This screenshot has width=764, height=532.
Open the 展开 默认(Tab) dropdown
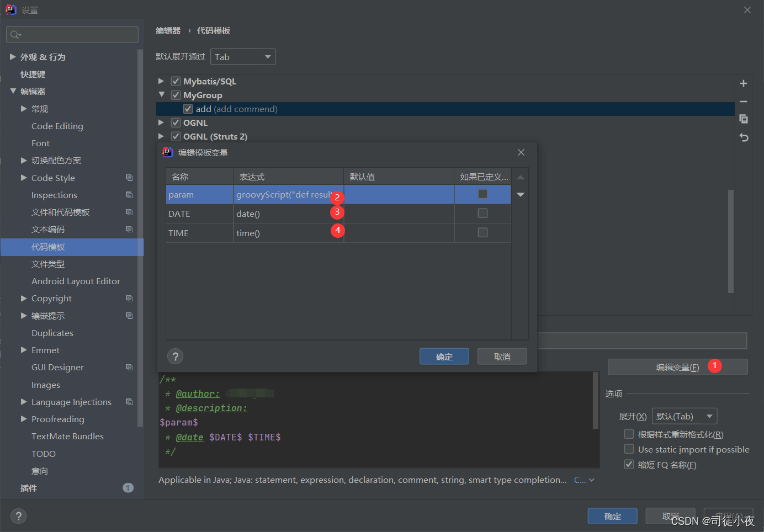coord(685,416)
